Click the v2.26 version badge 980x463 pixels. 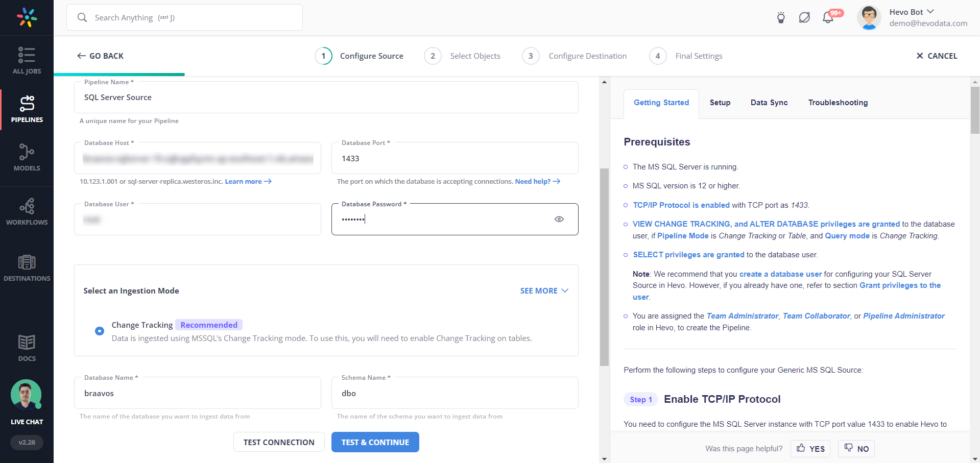click(x=27, y=442)
